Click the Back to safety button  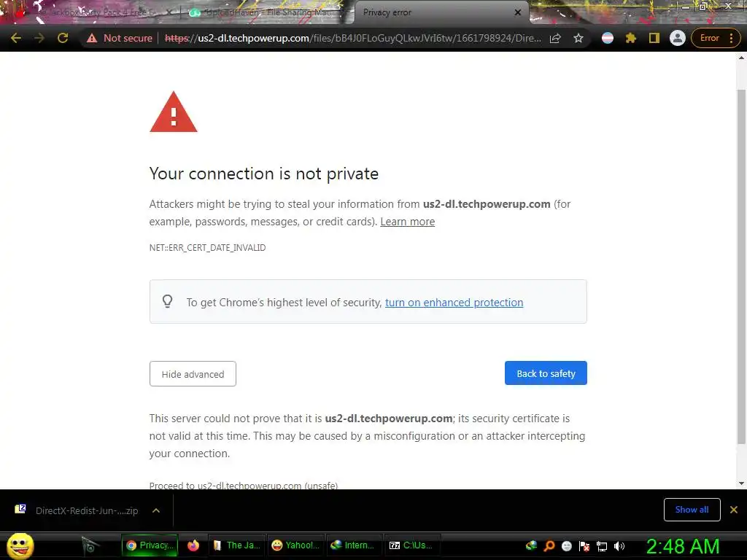pos(546,373)
